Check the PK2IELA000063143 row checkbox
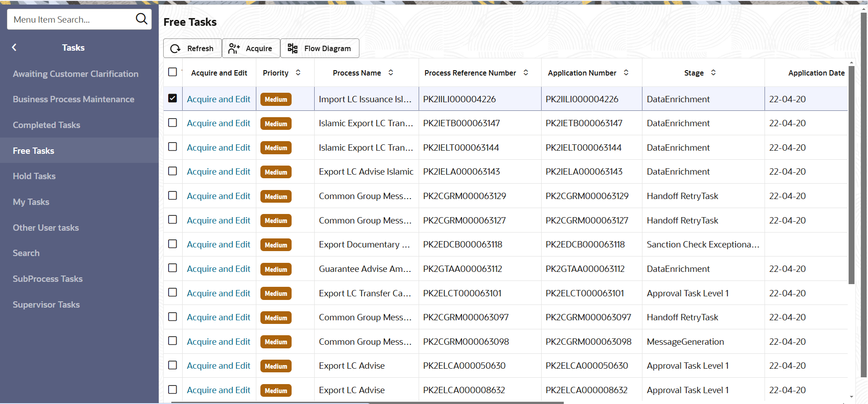The width and height of the screenshot is (868, 404). coord(173,171)
